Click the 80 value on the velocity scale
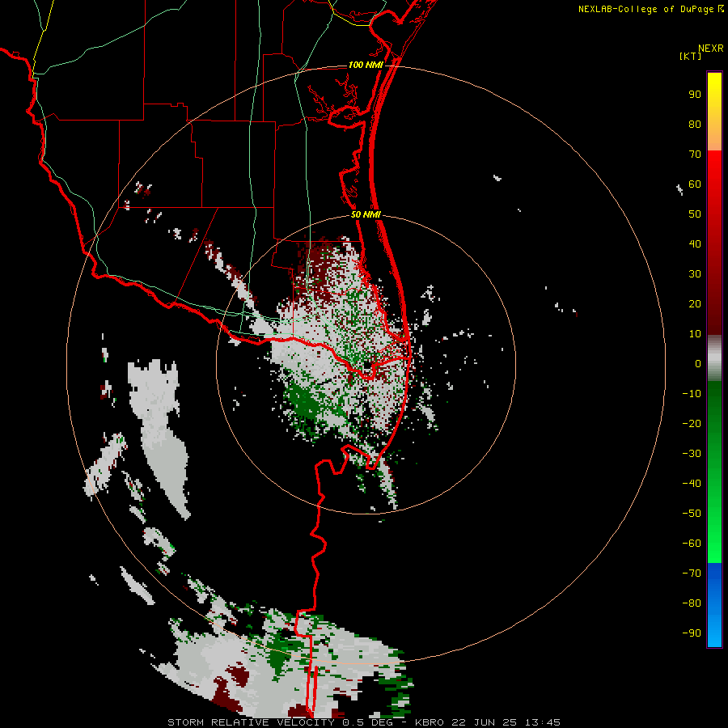The height and width of the screenshot is (728, 728). (x=695, y=125)
